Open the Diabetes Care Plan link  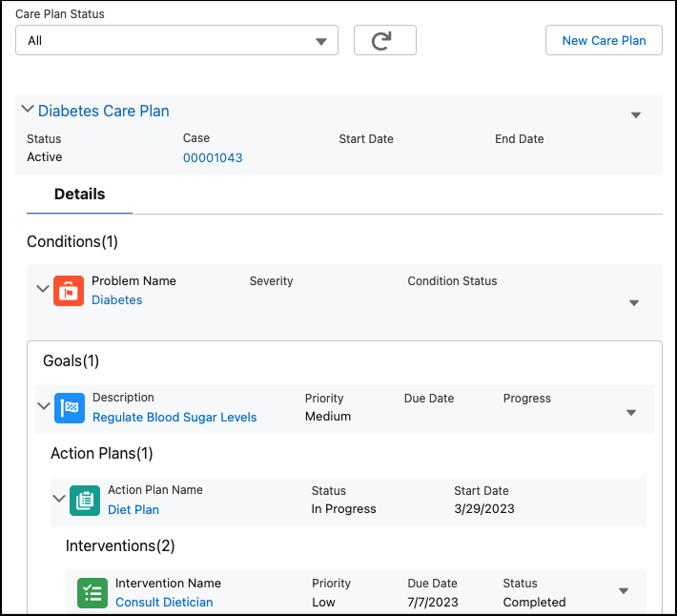point(104,111)
